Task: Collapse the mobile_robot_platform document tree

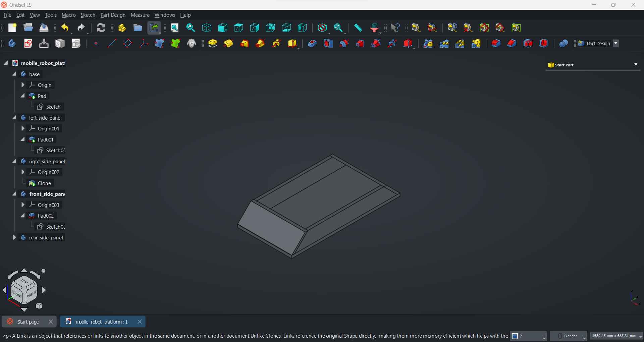Action: tap(6, 63)
